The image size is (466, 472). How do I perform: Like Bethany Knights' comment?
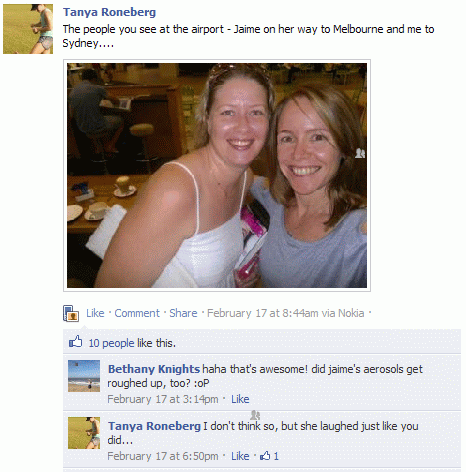(x=240, y=399)
